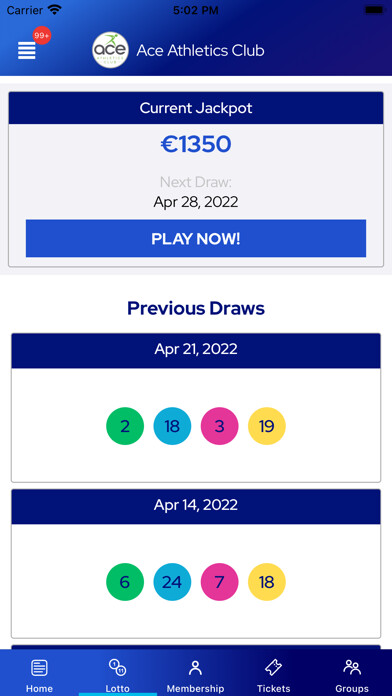
Task: Tap yellow ball number 19
Action: click(266, 426)
